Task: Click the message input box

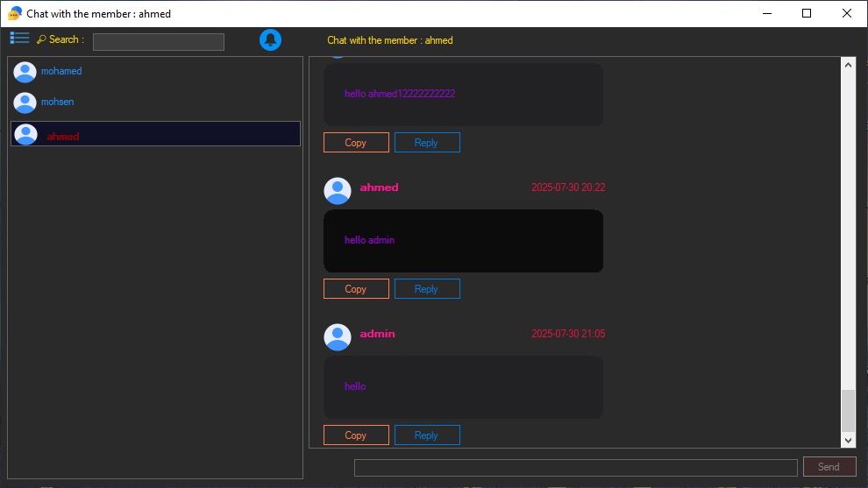Action: click(x=575, y=468)
